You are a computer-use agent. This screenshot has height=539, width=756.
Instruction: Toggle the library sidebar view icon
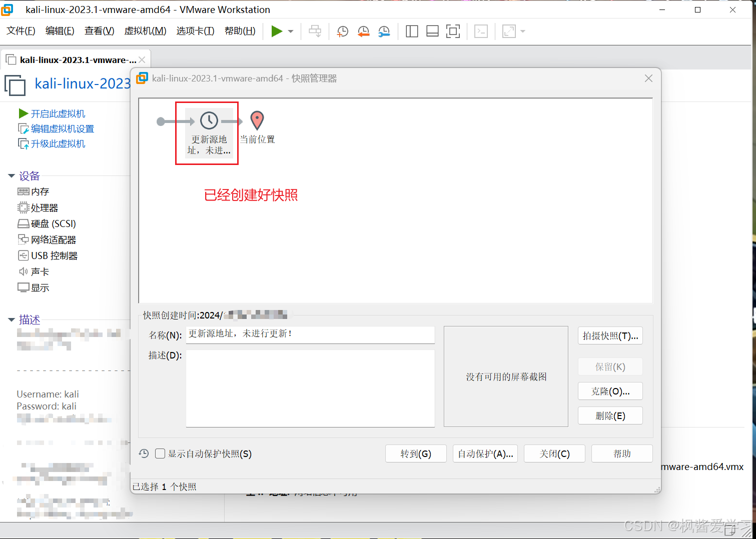click(412, 31)
